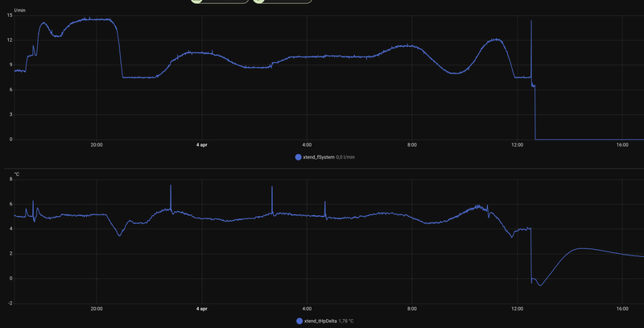Click the 16:00 axis label on flow chart
644x328 pixels.
[x=622, y=145]
